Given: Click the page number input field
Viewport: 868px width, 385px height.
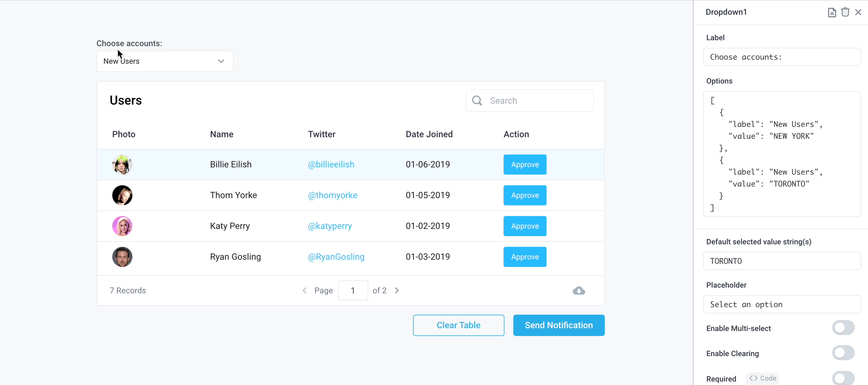Looking at the screenshot, I should coord(353,290).
